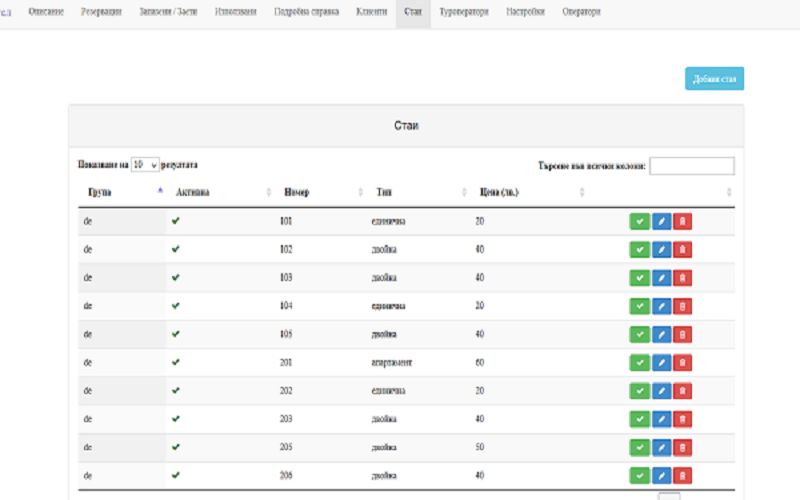Click the Добави стая button
Viewport: 800px width, 500px height.
[714, 79]
